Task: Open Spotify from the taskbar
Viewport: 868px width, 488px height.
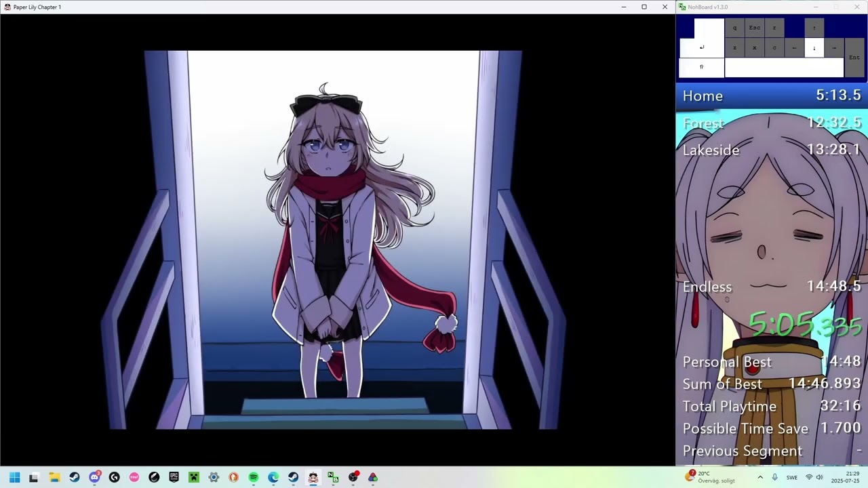Action: (x=253, y=477)
